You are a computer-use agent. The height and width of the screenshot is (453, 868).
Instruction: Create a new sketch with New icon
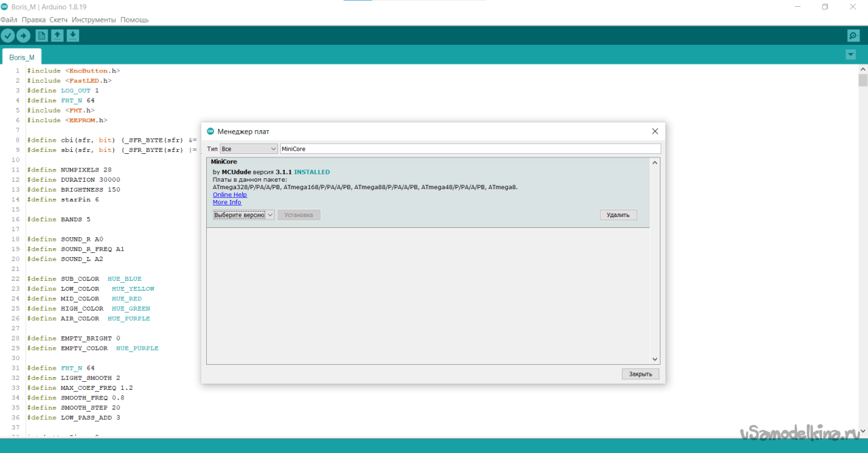(x=42, y=36)
